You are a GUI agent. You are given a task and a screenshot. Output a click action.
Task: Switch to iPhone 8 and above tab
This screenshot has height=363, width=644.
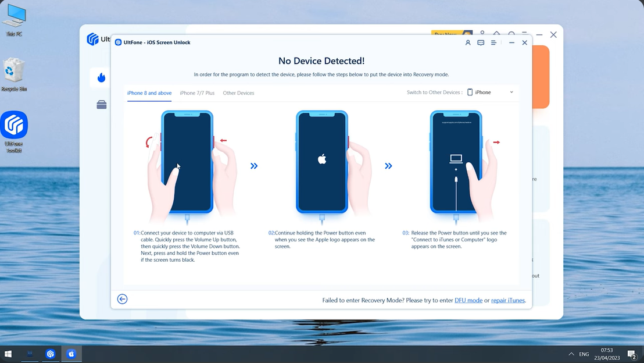[x=149, y=93]
